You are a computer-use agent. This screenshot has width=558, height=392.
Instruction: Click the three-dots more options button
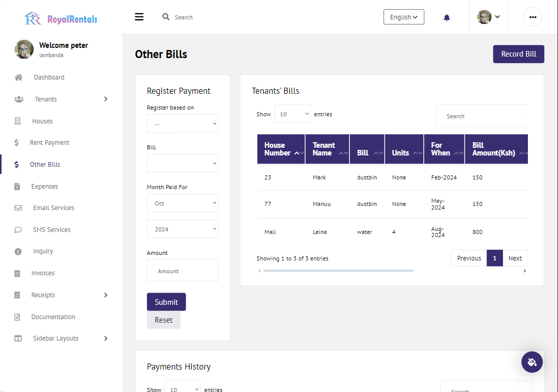(x=532, y=17)
